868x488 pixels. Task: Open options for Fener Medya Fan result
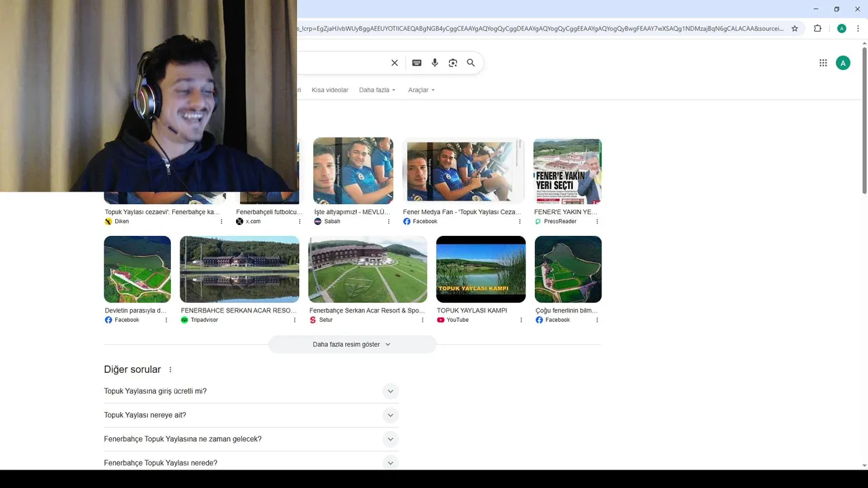coord(520,222)
